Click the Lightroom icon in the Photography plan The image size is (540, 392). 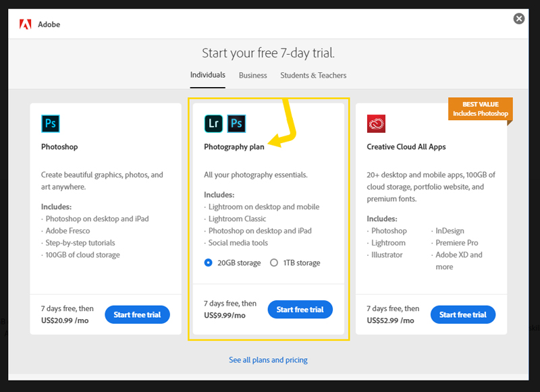click(213, 123)
